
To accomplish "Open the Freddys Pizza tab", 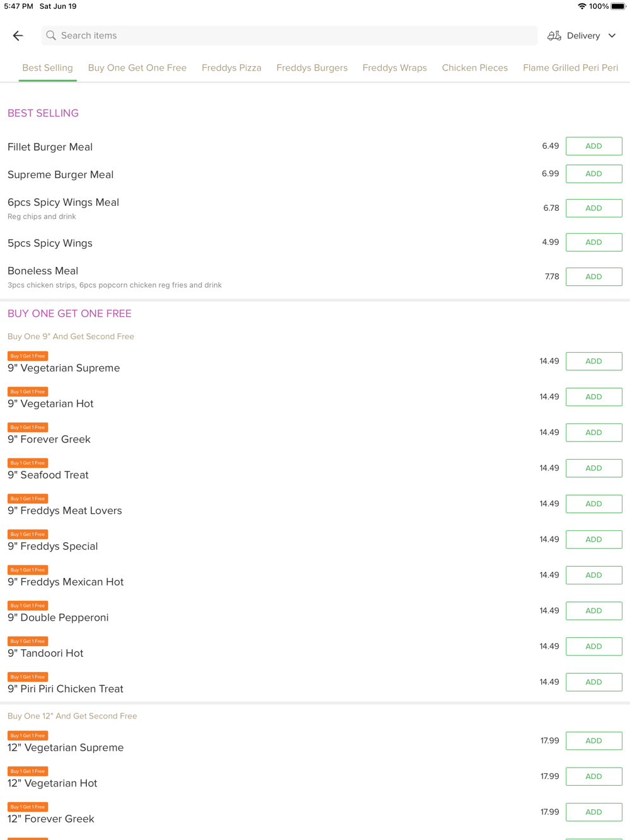I will (x=231, y=68).
